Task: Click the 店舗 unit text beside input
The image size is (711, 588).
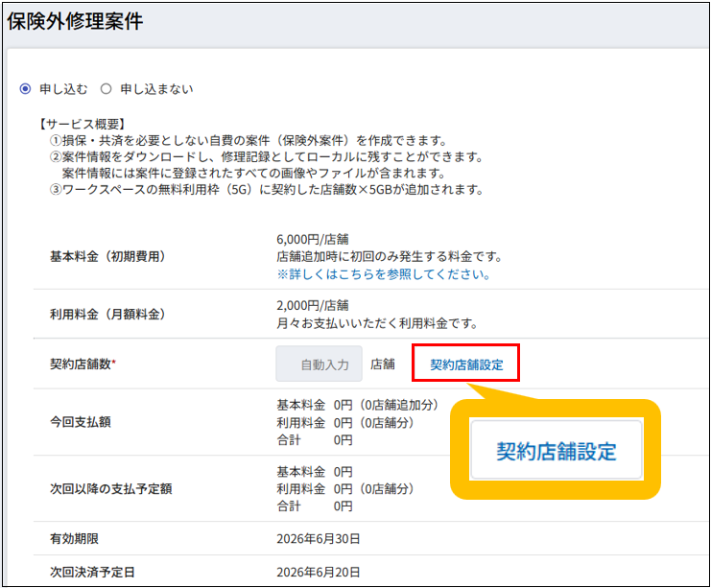Action: click(383, 365)
